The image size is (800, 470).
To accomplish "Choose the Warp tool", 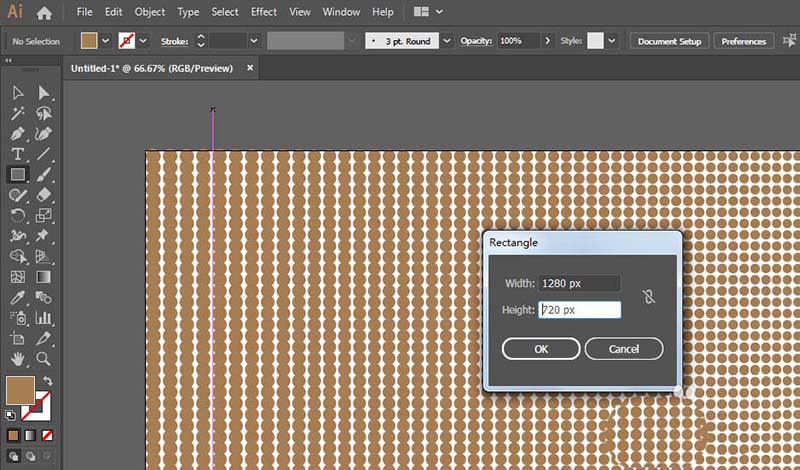I will 17,236.
